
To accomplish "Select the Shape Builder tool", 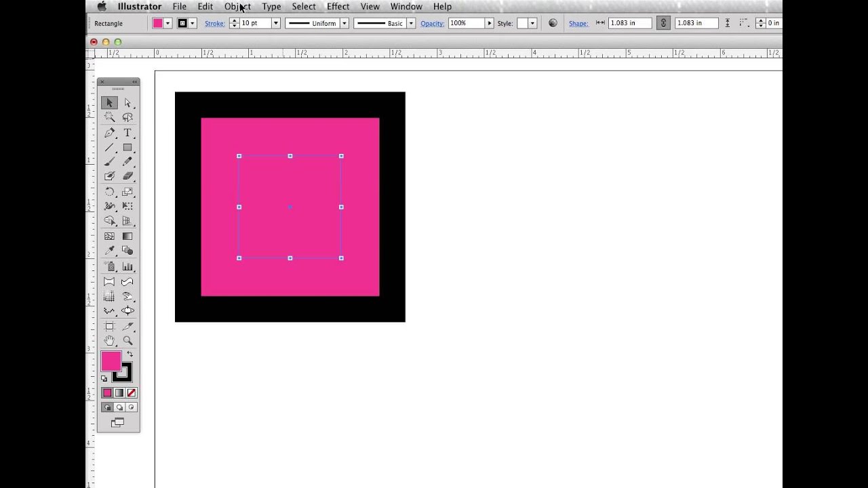I will click(109, 221).
